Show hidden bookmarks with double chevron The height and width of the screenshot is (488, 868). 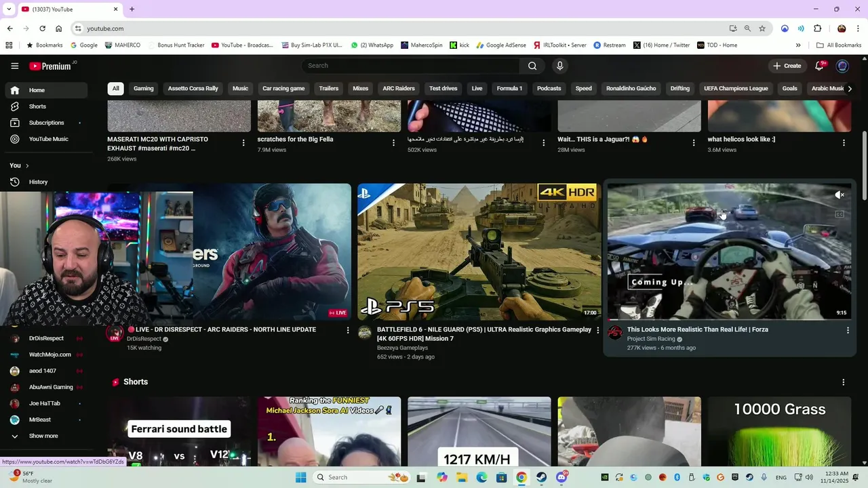click(798, 45)
